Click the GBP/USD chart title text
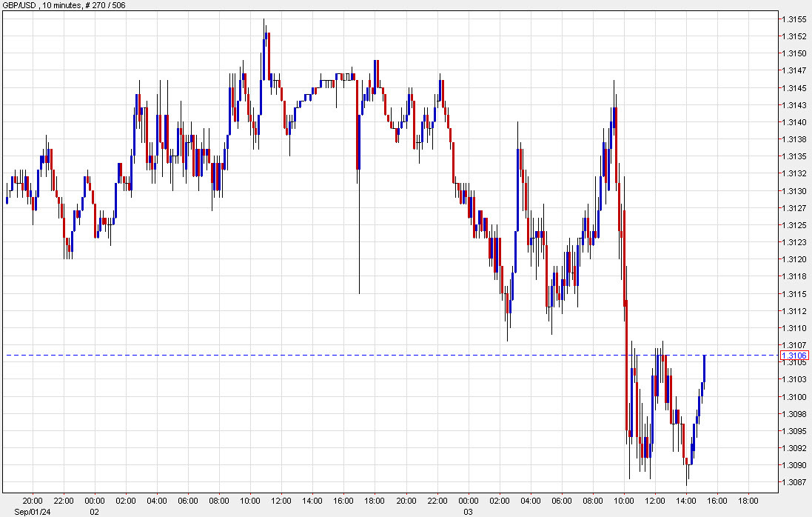The height and width of the screenshot is (517, 812). click(x=64, y=5)
